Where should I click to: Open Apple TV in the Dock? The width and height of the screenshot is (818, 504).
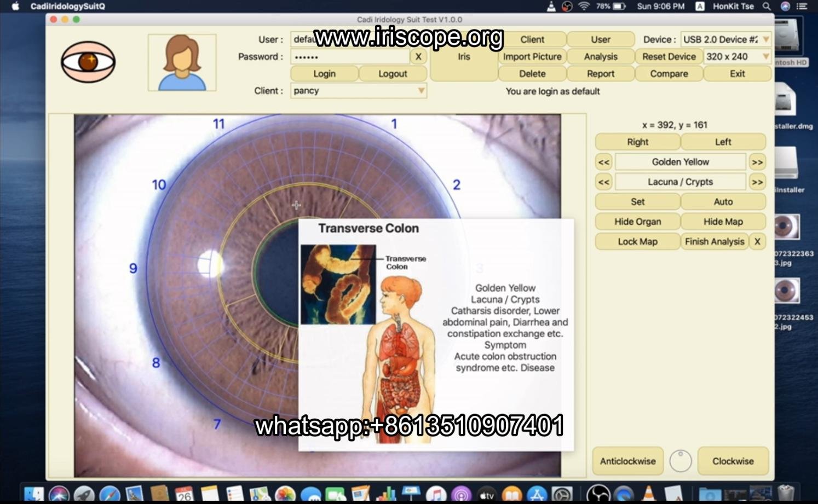tap(487, 494)
